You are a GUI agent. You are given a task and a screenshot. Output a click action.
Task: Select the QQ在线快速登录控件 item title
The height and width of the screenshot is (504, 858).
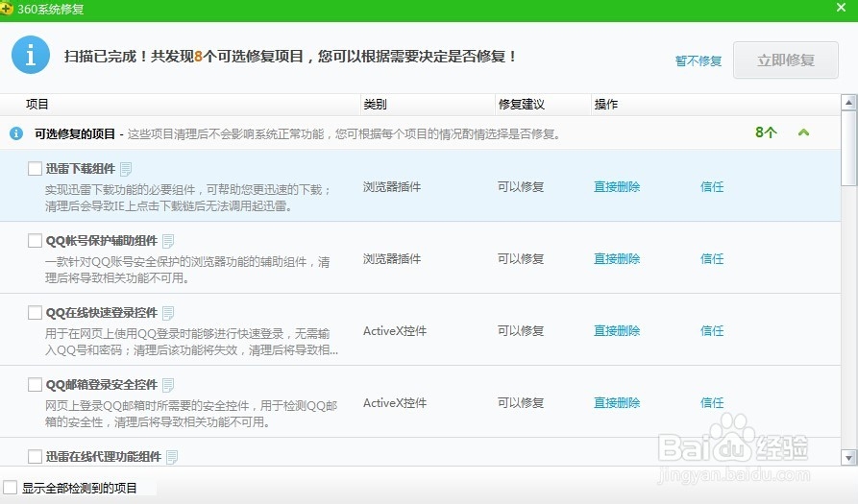click(102, 313)
